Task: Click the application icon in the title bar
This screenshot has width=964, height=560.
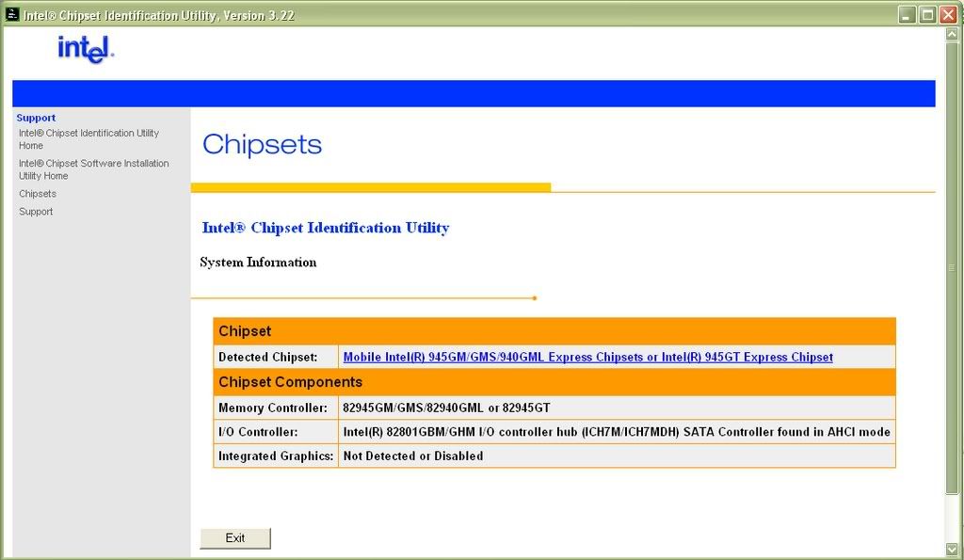Action: click(x=12, y=14)
